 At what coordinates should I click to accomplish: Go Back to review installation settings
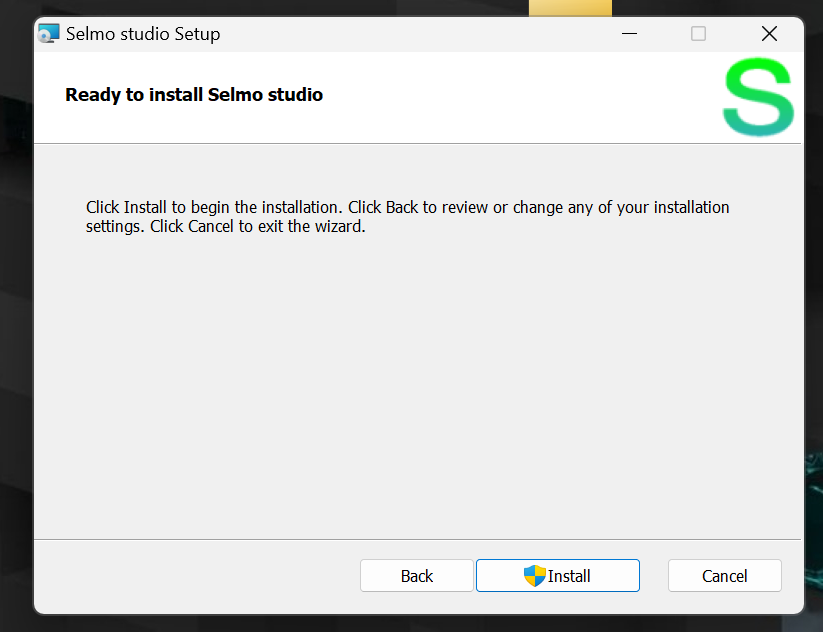pos(417,575)
